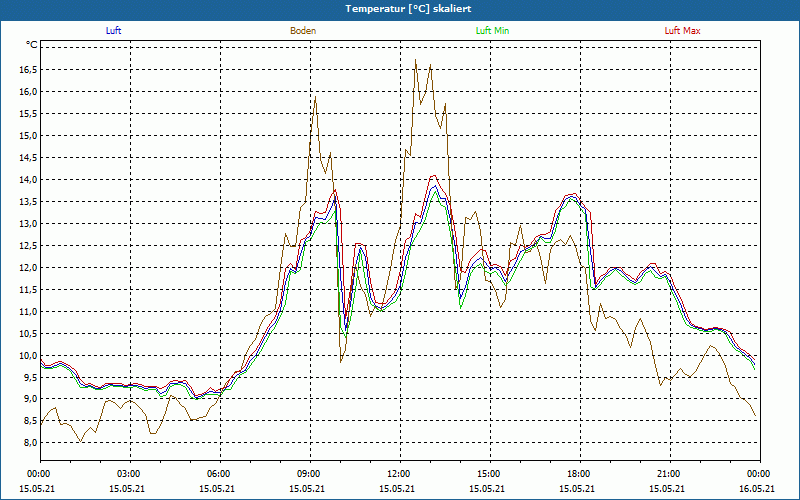800x500 pixels.
Task: Click the '21:00' time axis label
Action: tap(667, 474)
